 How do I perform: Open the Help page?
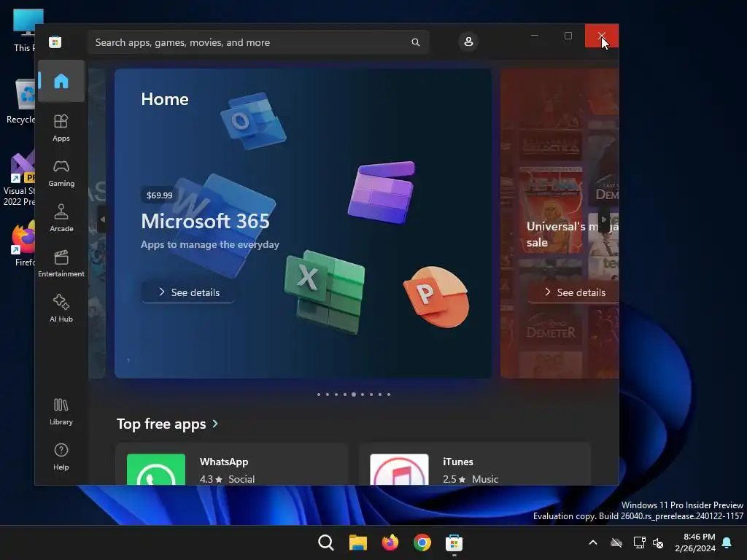click(61, 456)
